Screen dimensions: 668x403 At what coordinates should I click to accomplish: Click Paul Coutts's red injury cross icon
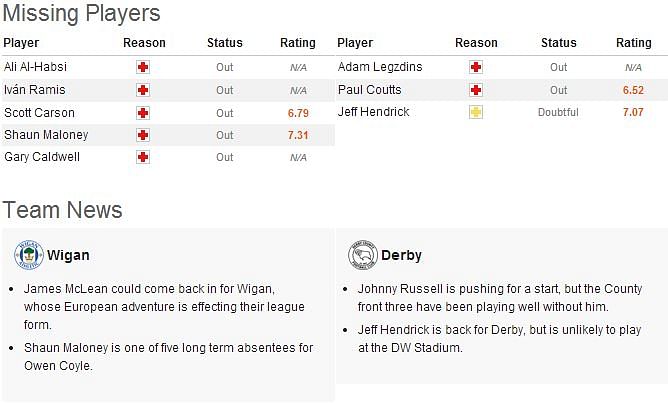pos(476,90)
